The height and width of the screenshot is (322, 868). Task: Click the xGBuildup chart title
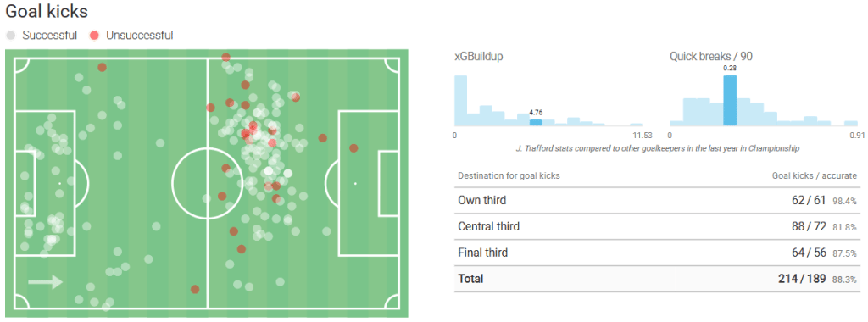pyautogui.click(x=479, y=57)
